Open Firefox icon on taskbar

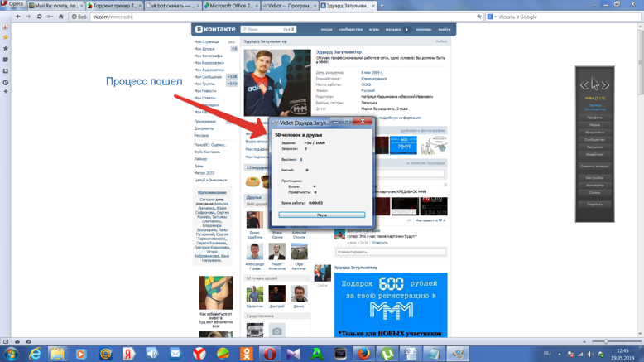point(363,354)
